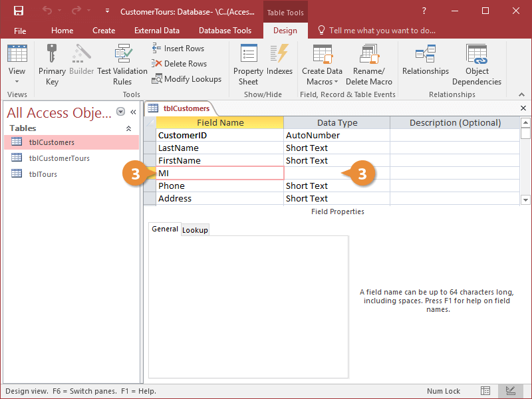Click the Save icon in title bar
The height and width of the screenshot is (399, 532).
click(19, 11)
